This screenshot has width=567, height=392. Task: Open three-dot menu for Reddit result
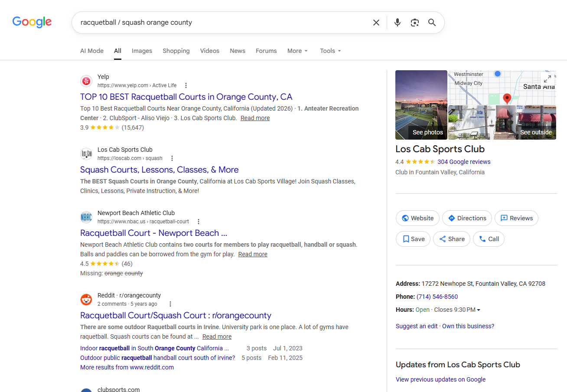click(170, 304)
